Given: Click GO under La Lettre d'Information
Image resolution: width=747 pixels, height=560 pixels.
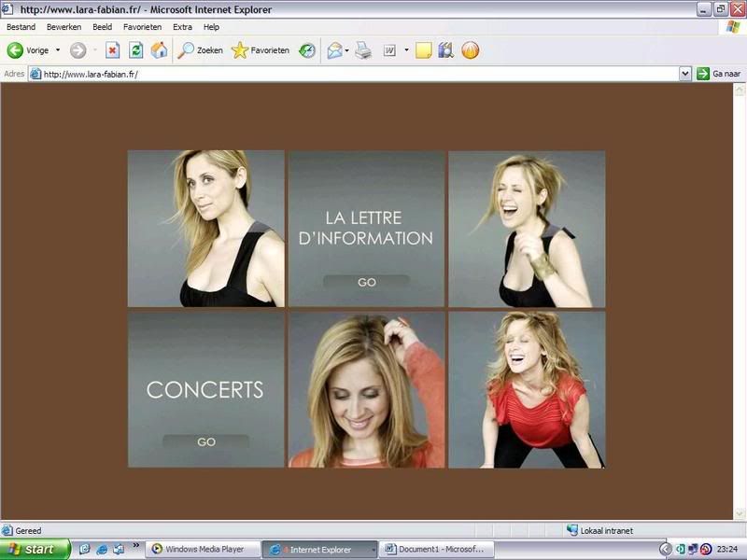Looking at the screenshot, I should tap(366, 282).
